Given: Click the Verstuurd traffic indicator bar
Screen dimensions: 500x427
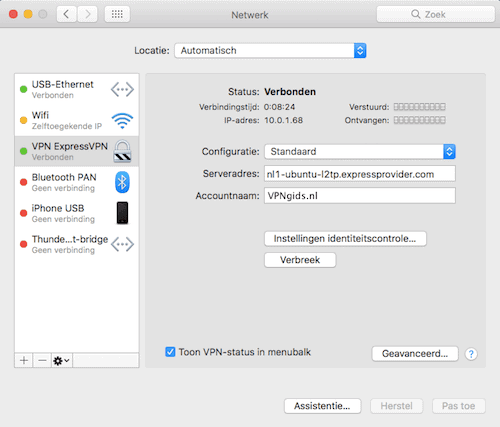Looking at the screenshot, I should coord(420,107).
